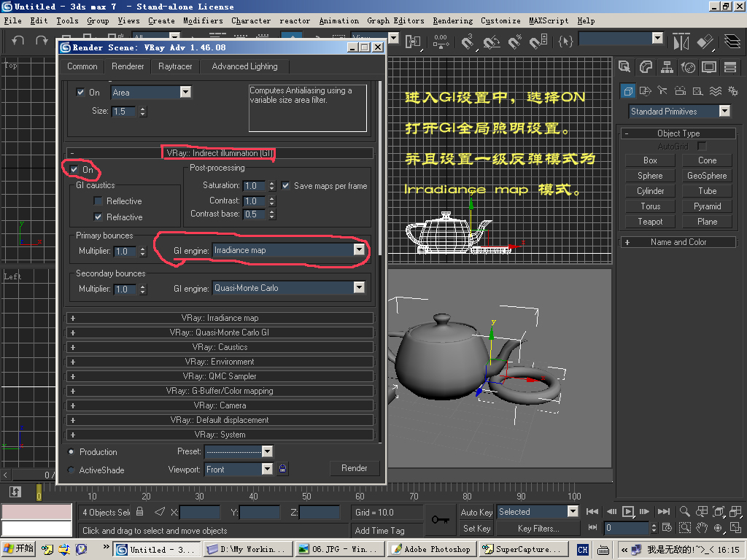Toggle the 3D Snaps magnet icon
This screenshot has height=560, width=747.
tap(468, 42)
